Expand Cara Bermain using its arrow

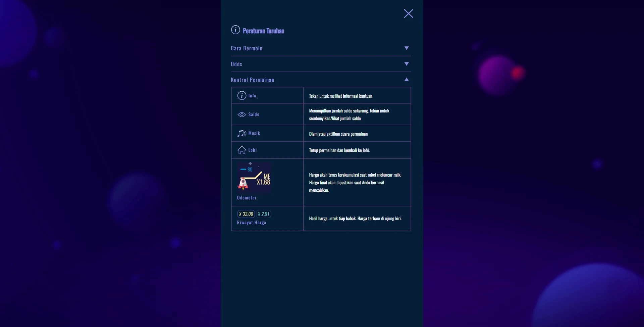[406, 48]
